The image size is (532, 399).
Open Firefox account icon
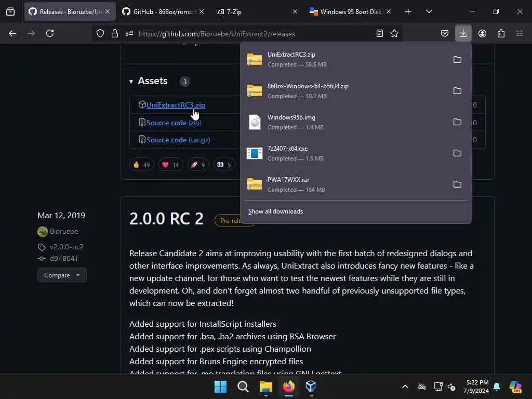click(482, 33)
